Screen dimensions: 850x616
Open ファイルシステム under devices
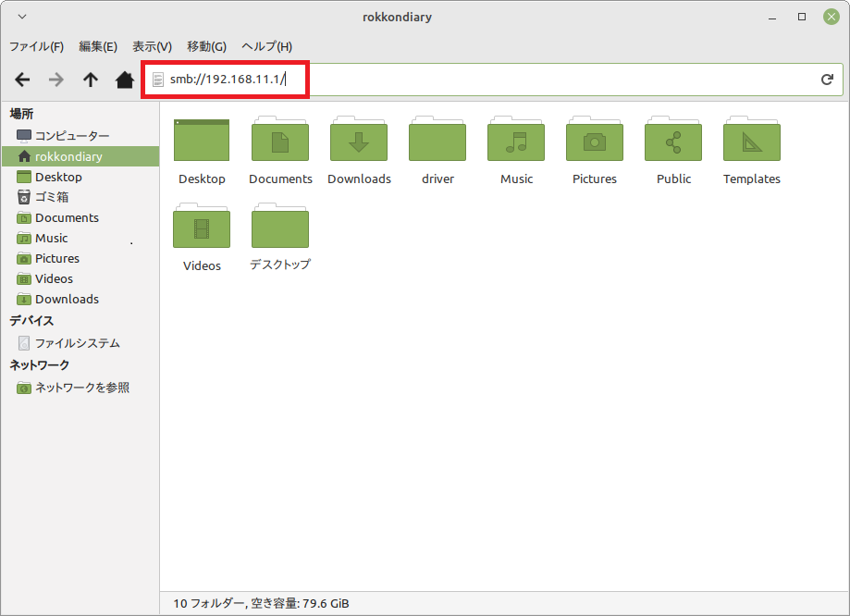click(x=80, y=343)
